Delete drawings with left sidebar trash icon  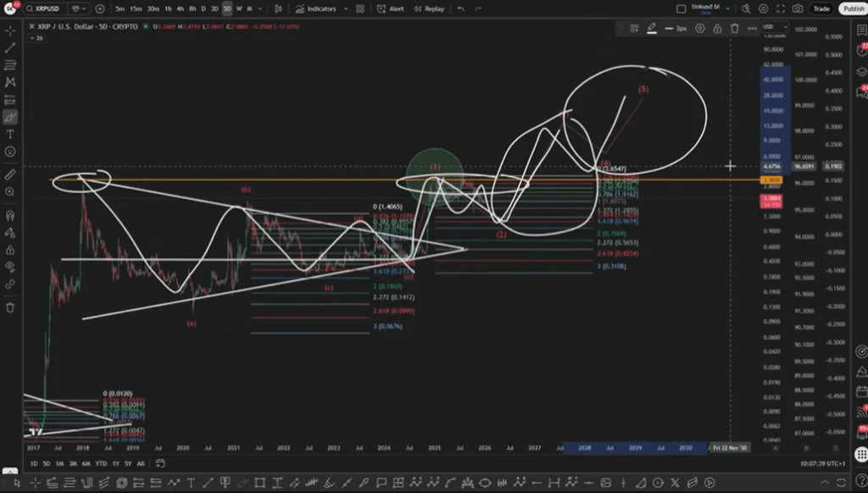click(10, 307)
